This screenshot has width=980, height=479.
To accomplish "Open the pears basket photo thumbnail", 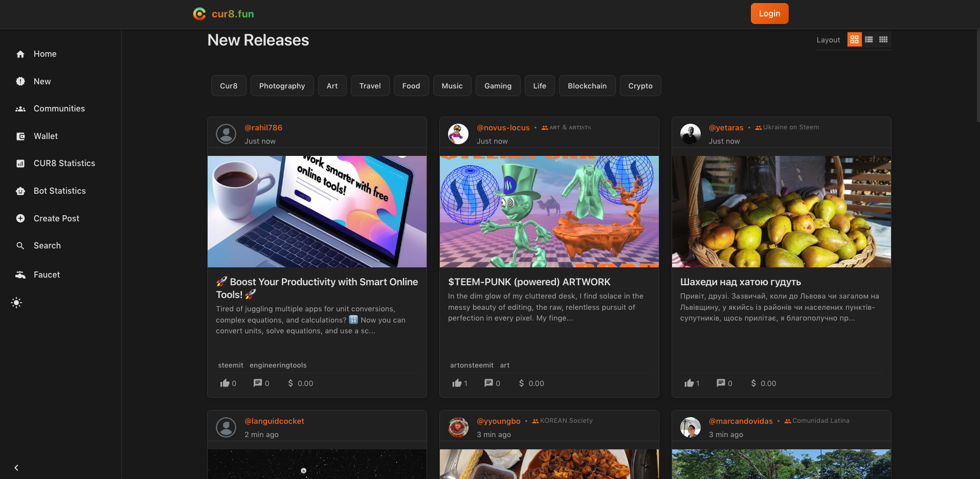I will [x=782, y=212].
